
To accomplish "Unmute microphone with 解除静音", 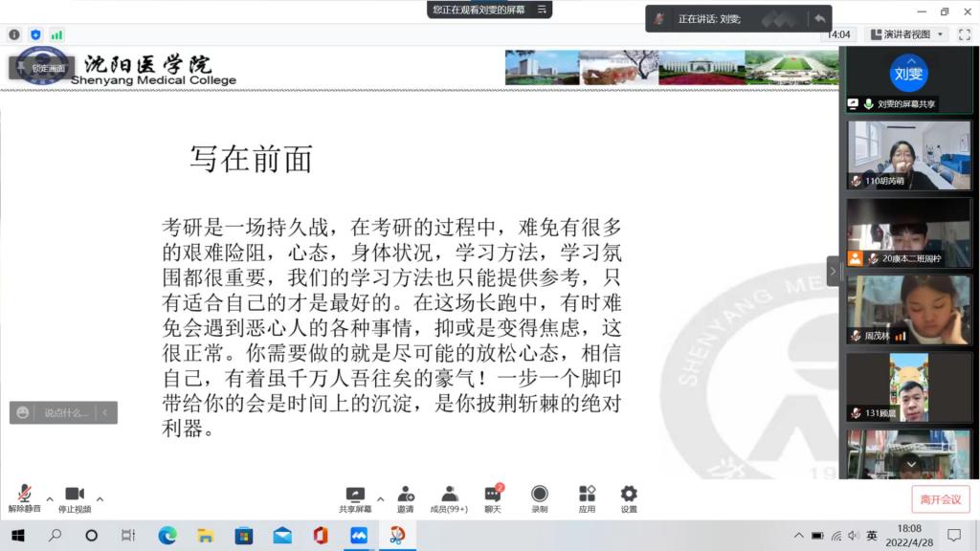I will (x=25, y=498).
